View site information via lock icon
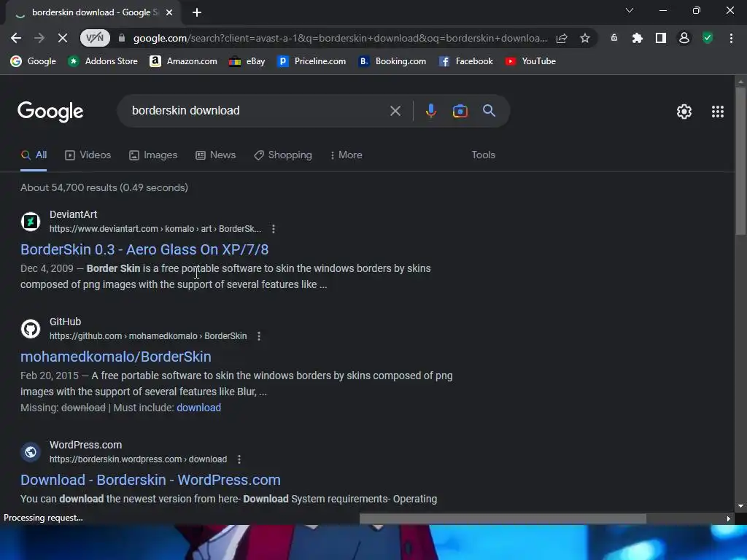The image size is (747, 560). click(x=122, y=38)
